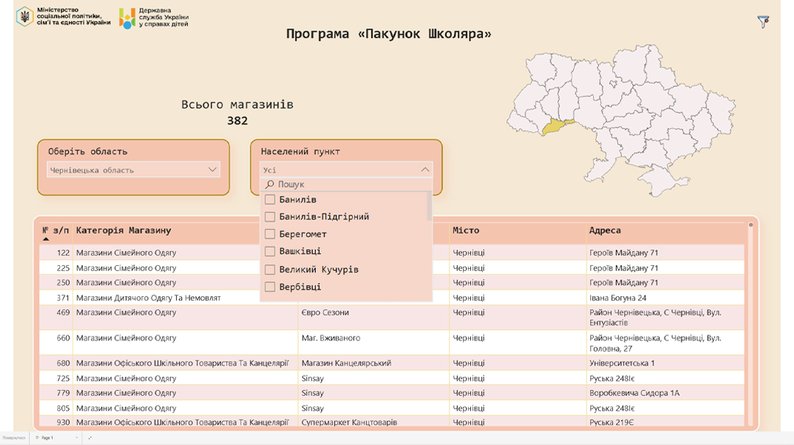The image size is (794, 445).
Task: Click category cell in row 930
Action: coord(182,422)
